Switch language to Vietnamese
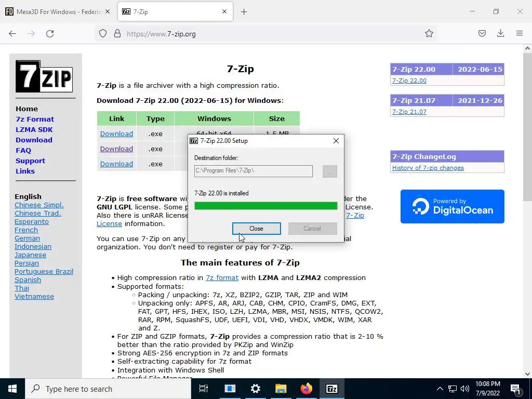 (34, 296)
